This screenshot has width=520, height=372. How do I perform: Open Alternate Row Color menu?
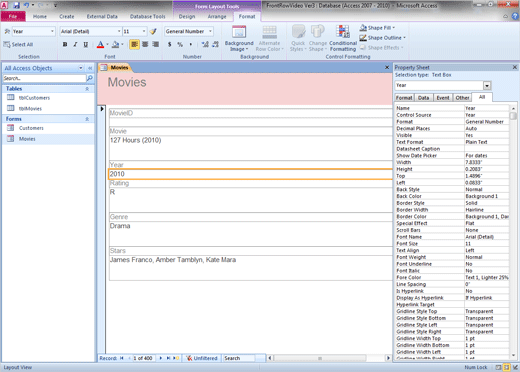pos(269,39)
